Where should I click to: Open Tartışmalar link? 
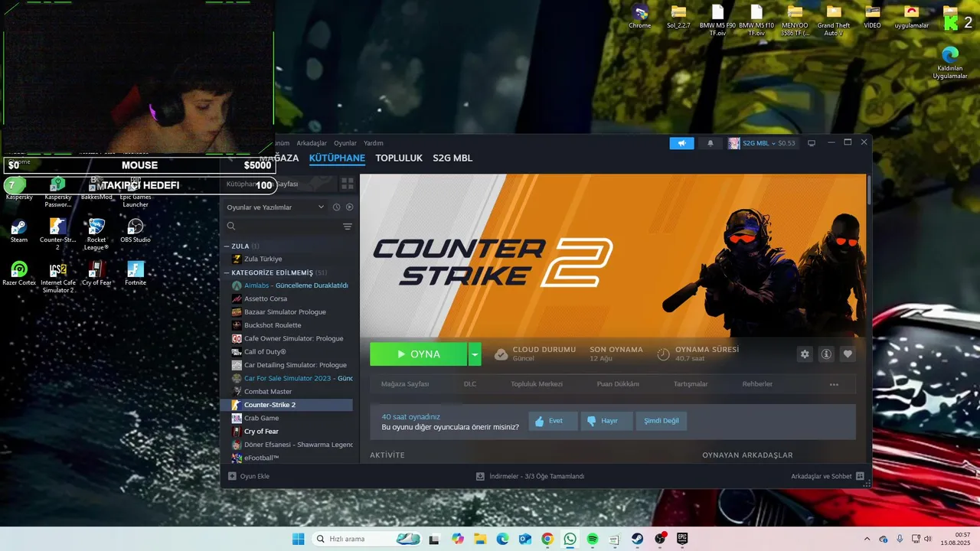(x=691, y=384)
